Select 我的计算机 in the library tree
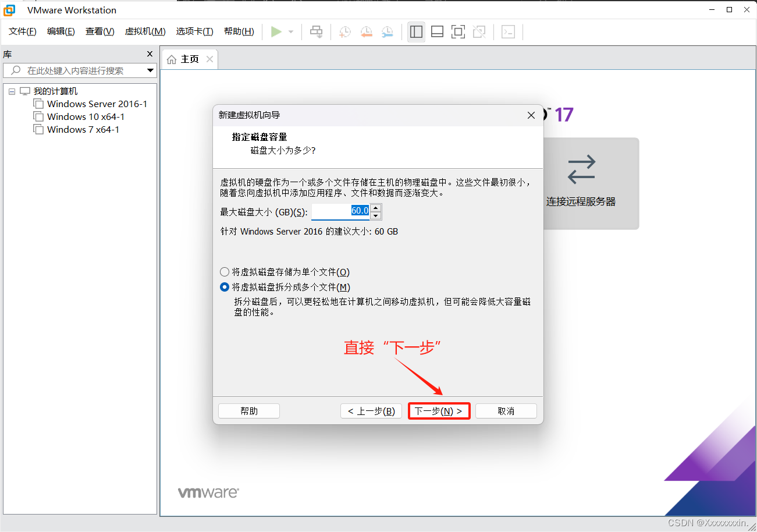Viewport: 757px width, 532px height. (x=55, y=91)
